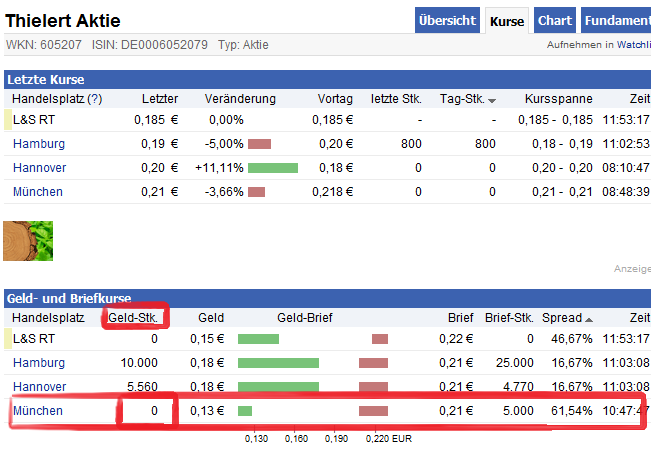The height and width of the screenshot is (459, 651).
Task: Click the 5.000 Brief-Stk. value for München
Action: point(518,411)
